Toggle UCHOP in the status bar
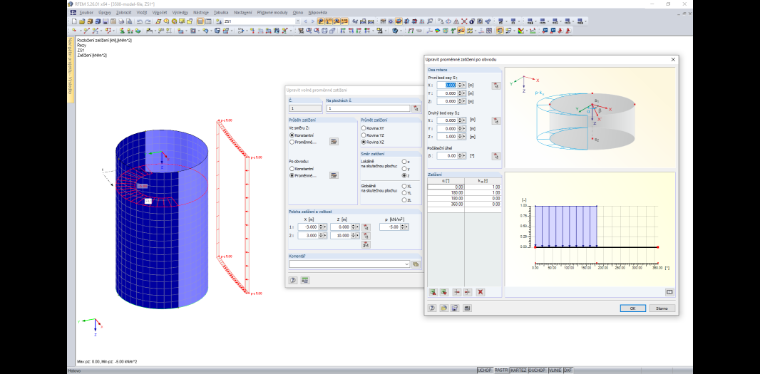The width and height of the screenshot is (760, 374). click(x=485, y=370)
